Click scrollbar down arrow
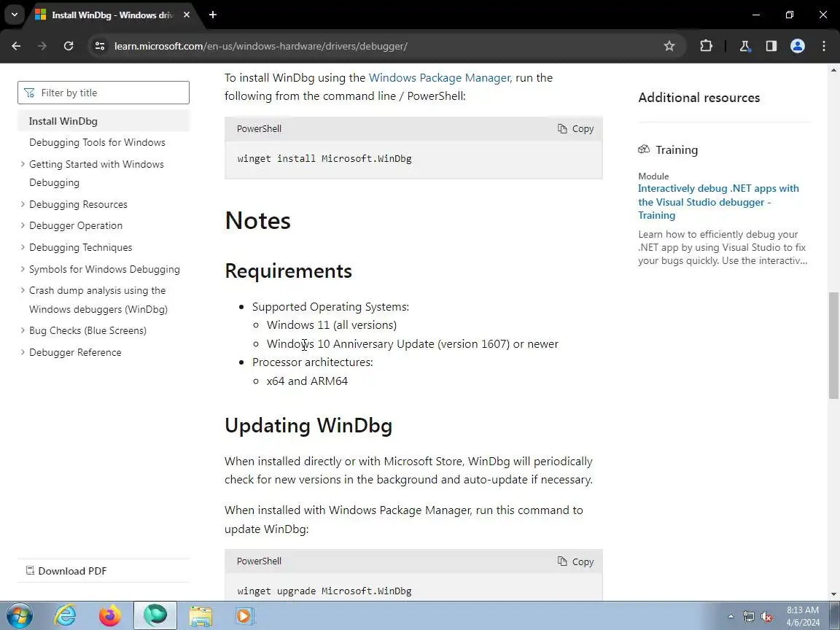Image resolution: width=840 pixels, height=630 pixels. tap(833, 594)
